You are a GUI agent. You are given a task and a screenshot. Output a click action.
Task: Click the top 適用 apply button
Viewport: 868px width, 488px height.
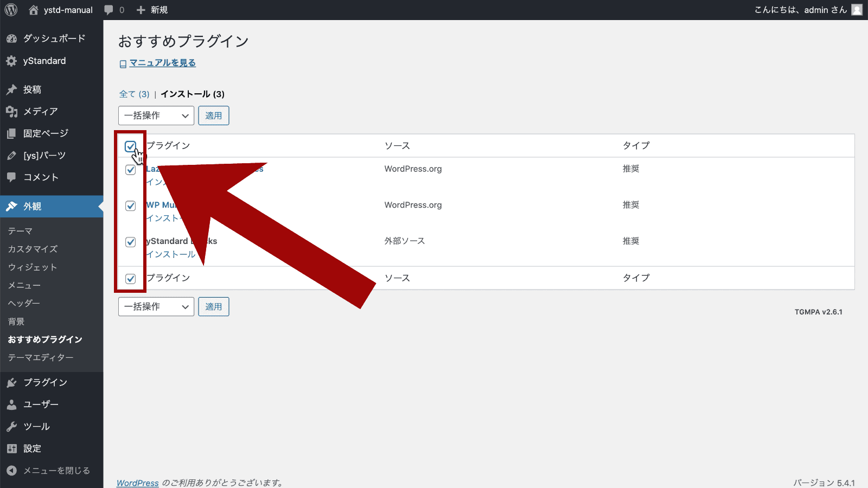214,115
